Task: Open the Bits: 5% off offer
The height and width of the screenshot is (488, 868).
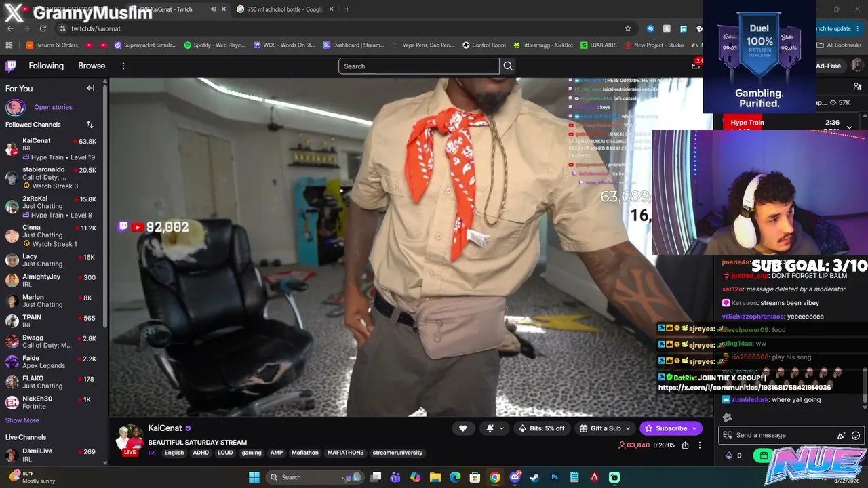Action: [542, 428]
